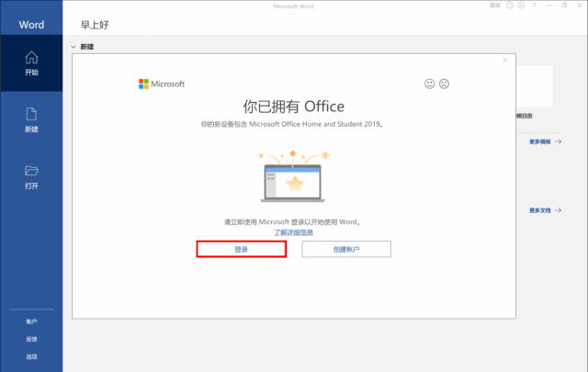Click the frowning face feedback icon in dialog
The image size is (588, 372).
click(x=444, y=84)
